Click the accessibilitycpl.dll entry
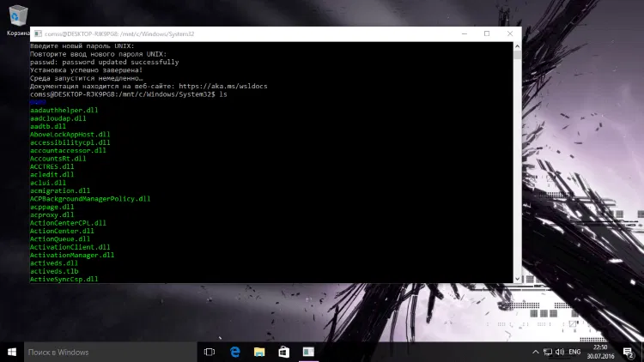Viewport: 644px width, 362px height. pyautogui.click(x=70, y=142)
